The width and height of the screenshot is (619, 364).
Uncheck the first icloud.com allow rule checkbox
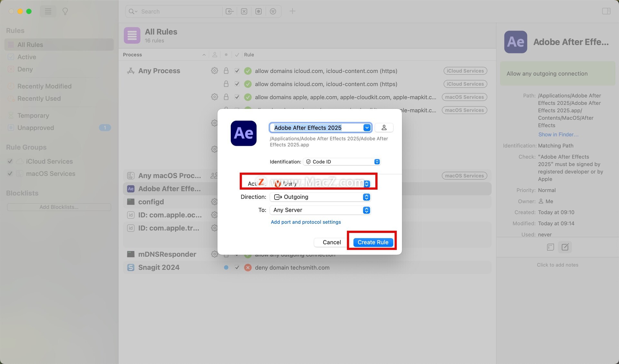(237, 71)
